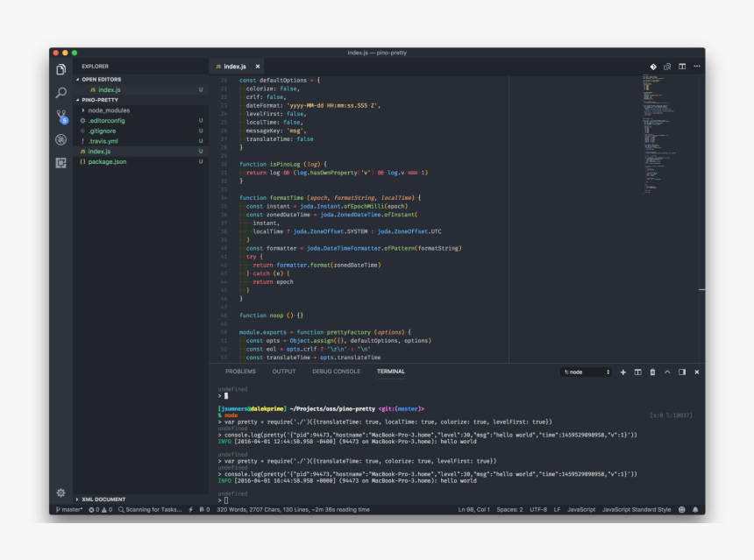Click line 48 function noop in editor
This screenshot has width=754, height=560.
[271, 315]
